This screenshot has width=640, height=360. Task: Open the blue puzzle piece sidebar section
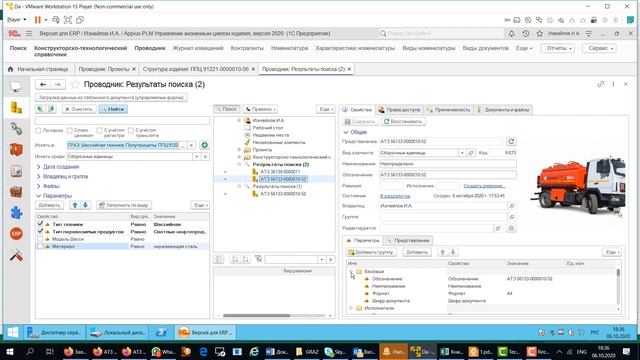pos(16,213)
